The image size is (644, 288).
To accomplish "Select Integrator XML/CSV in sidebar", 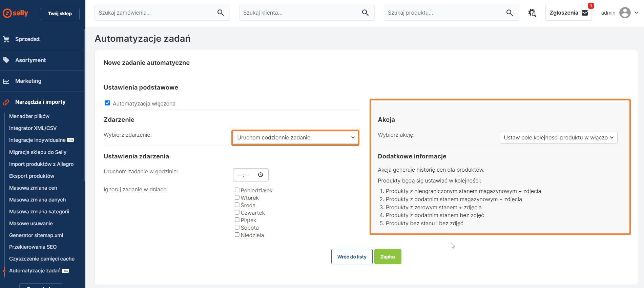I will pyautogui.click(x=33, y=128).
